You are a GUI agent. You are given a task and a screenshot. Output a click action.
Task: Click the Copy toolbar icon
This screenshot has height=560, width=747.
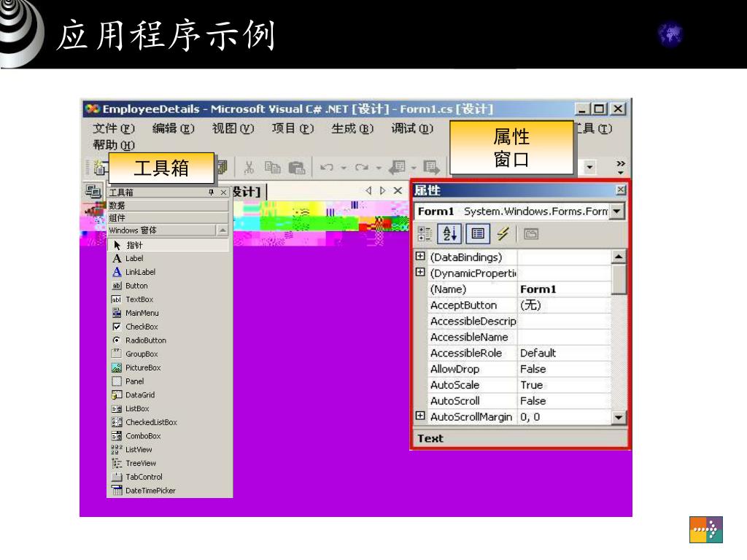273,167
